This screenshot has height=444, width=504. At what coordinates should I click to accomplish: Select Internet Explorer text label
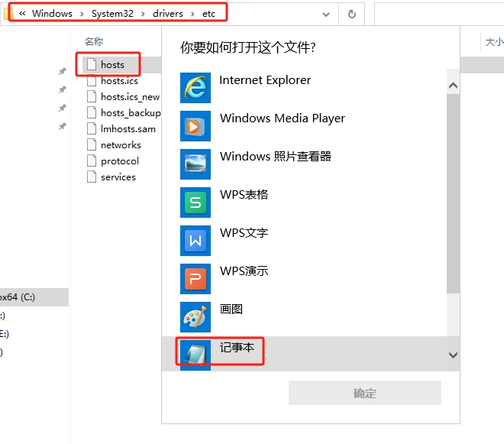[265, 80]
